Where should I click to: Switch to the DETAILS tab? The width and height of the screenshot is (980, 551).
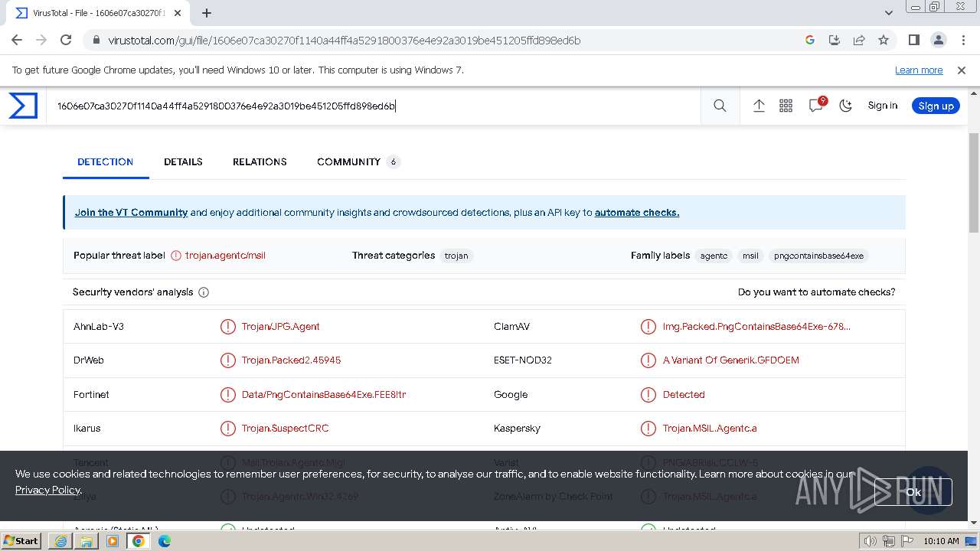click(x=183, y=161)
